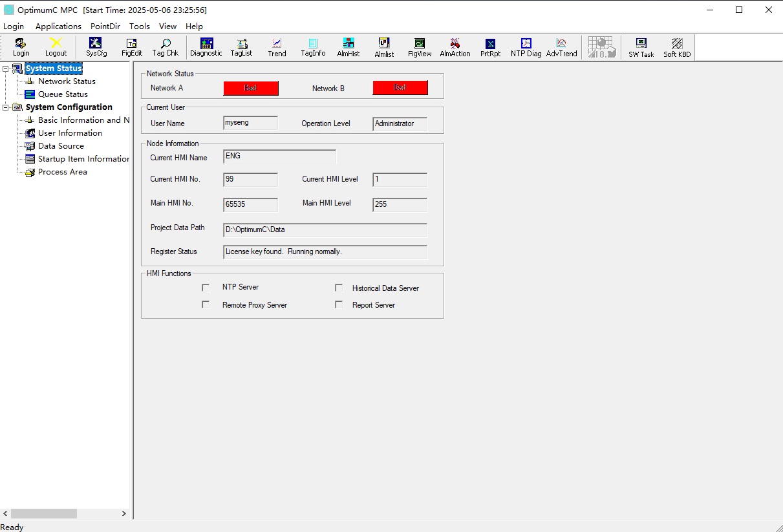Click the Main HMI Level field
This screenshot has height=532, width=783.
pyautogui.click(x=400, y=205)
